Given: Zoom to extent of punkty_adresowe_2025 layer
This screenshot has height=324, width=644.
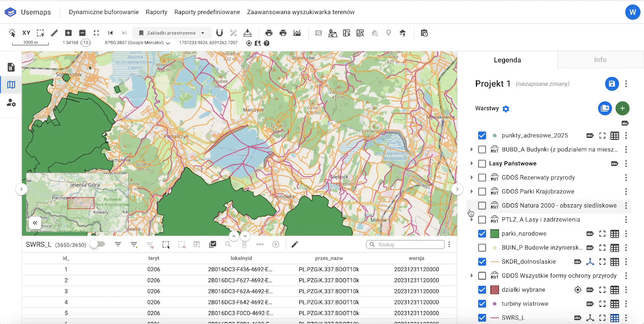Looking at the screenshot, I should point(602,136).
